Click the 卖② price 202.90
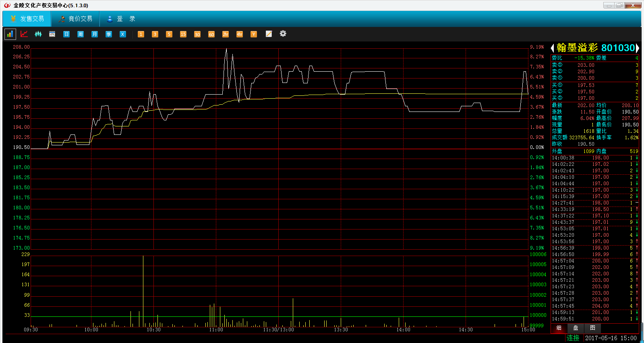Screen dimensions: 644x343 pos(586,72)
